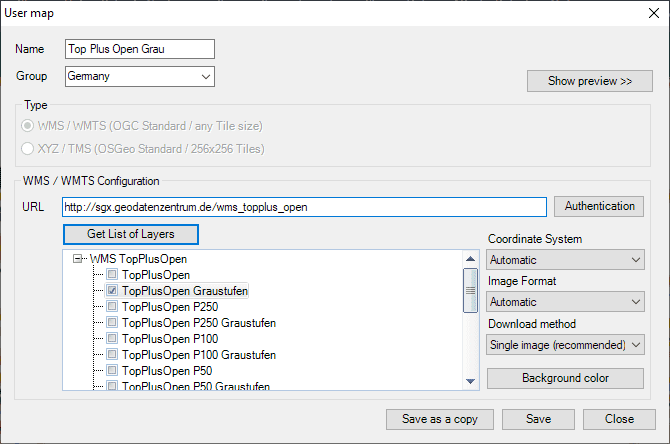Click into the URL input field
Screen dimensions: 670x444
click(x=304, y=207)
